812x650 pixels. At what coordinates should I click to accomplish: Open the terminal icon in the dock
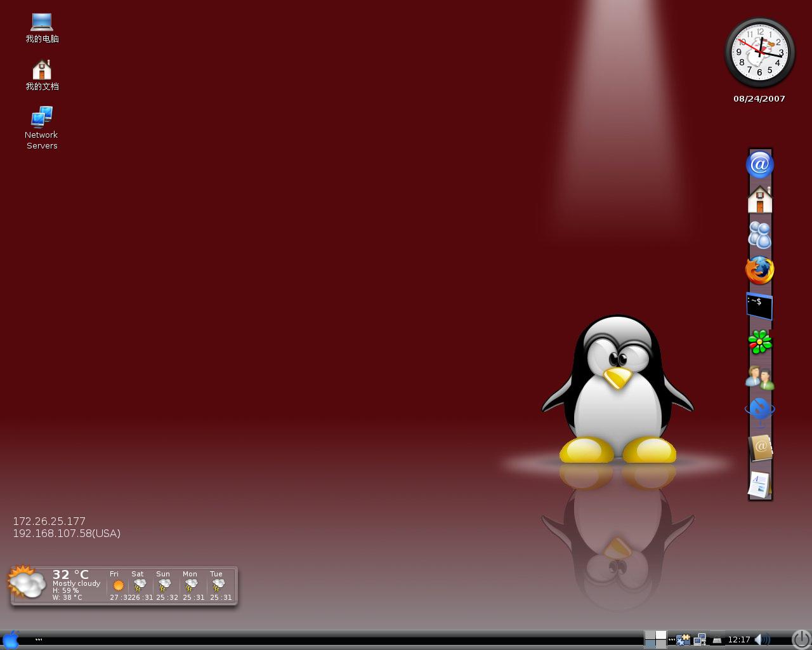(759, 306)
